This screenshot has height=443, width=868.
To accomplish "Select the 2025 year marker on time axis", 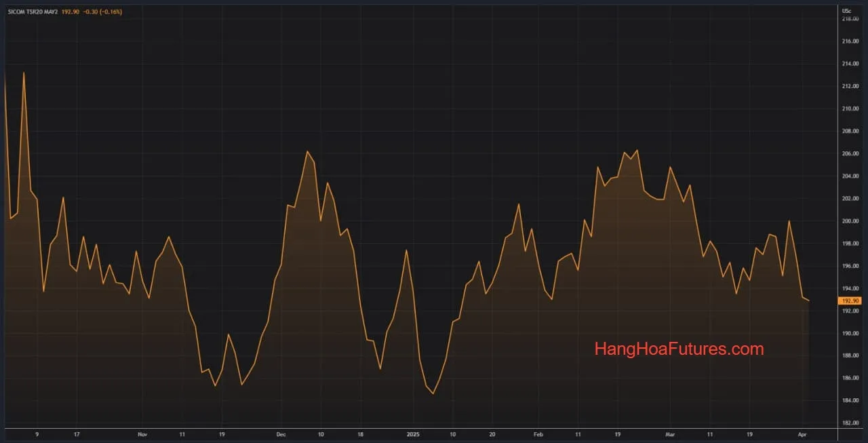I will (x=414, y=434).
